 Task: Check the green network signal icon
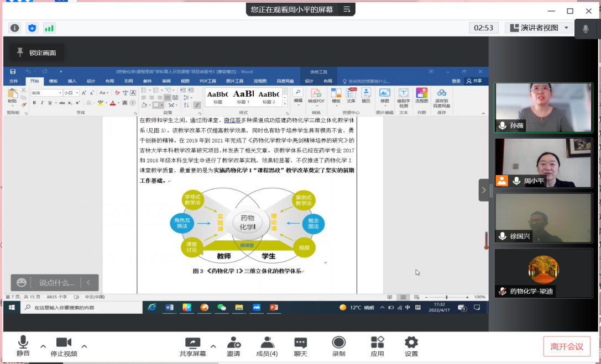point(49,28)
